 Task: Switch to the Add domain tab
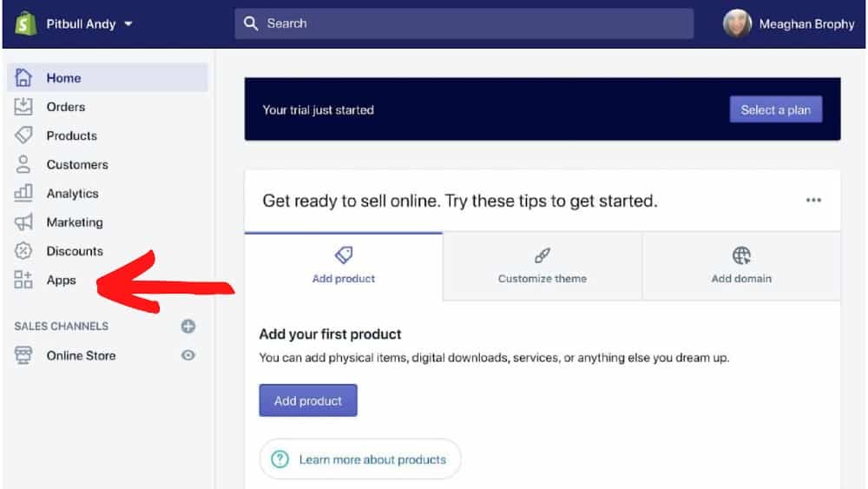[741, 267]
